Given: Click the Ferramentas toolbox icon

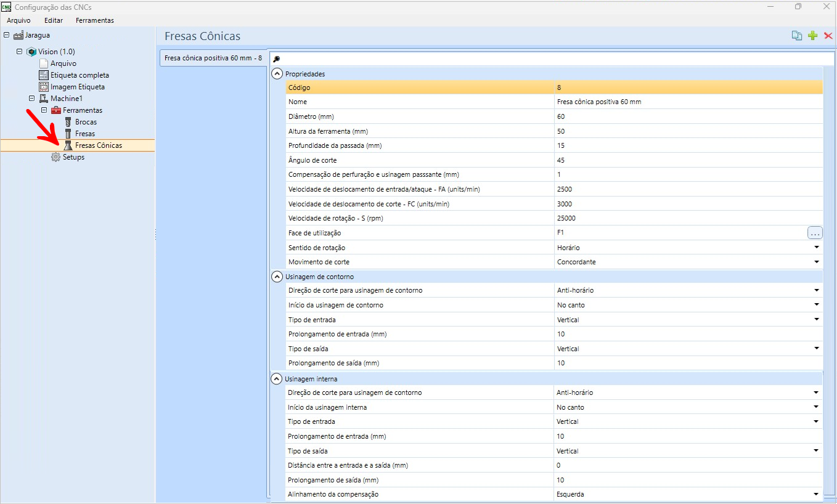Looking at the screenshot, I should coord(55,110).
